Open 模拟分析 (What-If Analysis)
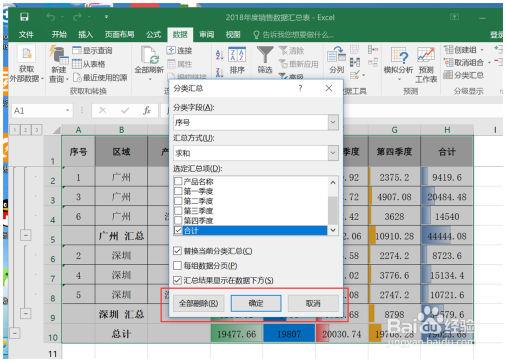The image size is (506, 362). pos(399,64)
